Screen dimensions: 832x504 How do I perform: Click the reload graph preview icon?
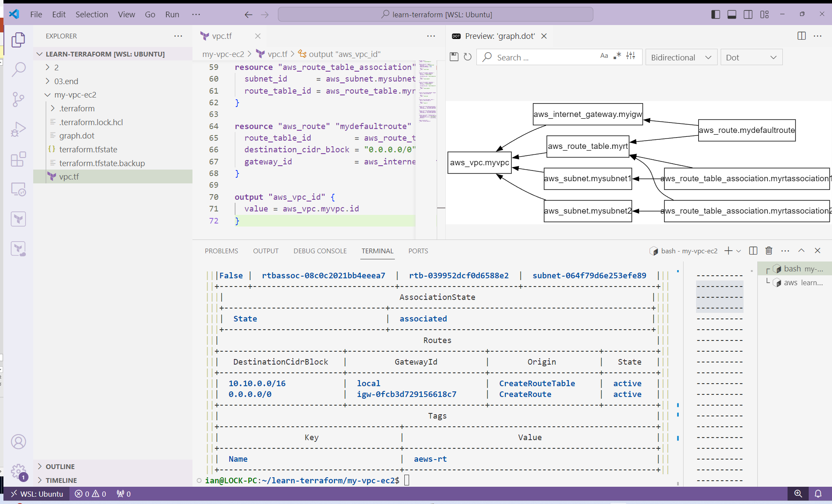468,57
